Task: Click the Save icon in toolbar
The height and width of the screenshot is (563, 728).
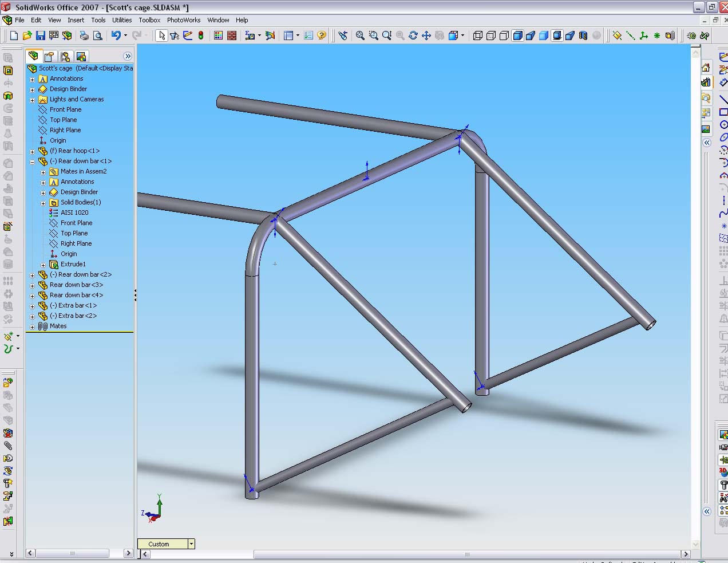Action: [40, 36]
